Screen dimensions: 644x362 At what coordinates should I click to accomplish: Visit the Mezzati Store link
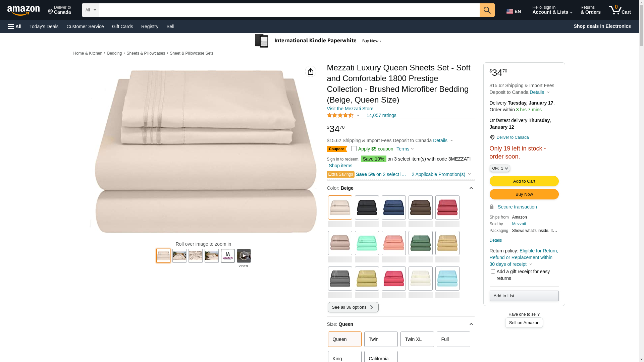click(350, 109)
